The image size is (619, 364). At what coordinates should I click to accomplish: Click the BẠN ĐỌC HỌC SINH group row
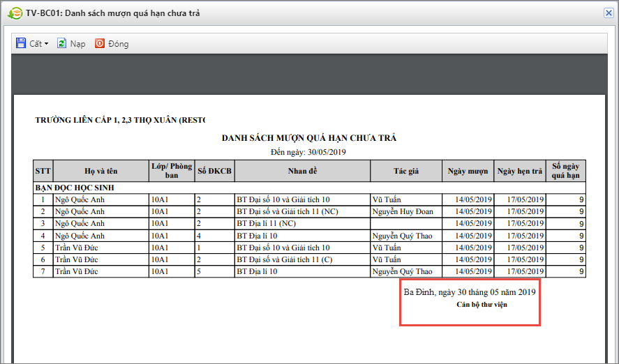(309, 188)
